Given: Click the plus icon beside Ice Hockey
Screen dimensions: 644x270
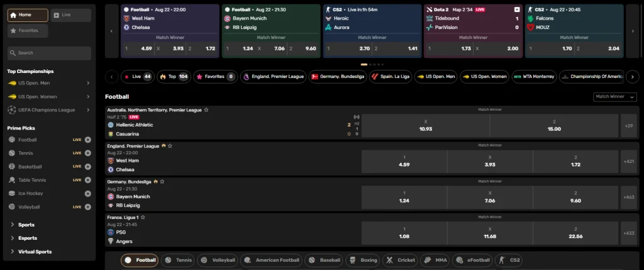Looking at the screenshot, I should click(87, 193).
